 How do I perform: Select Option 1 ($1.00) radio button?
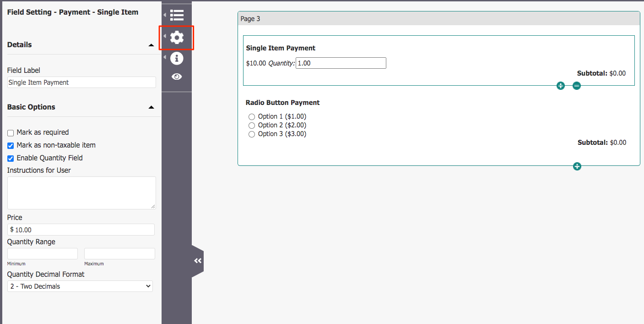252,117
